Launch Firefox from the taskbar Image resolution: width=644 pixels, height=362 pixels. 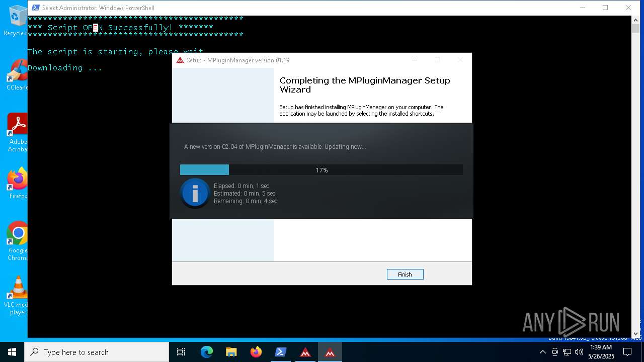click(256, 352)
